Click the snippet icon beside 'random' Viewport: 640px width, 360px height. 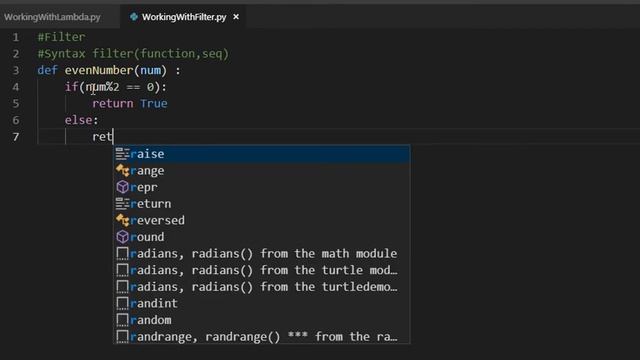coord(122,320)
